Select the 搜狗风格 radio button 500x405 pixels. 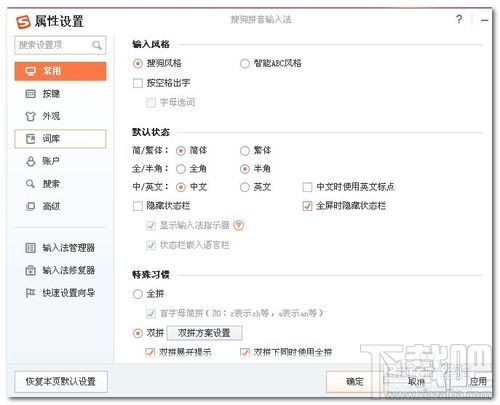click(138, 63)
